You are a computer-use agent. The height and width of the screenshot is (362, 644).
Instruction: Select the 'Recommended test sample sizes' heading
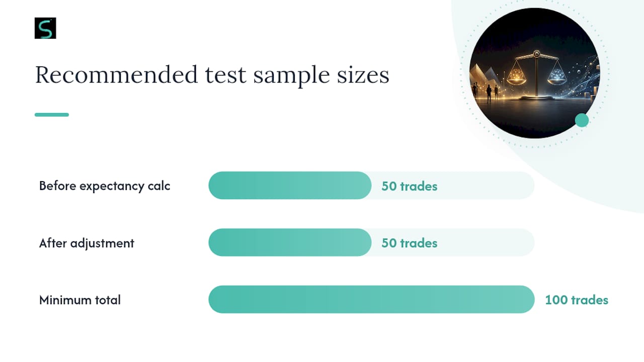(x=212, y=75)
